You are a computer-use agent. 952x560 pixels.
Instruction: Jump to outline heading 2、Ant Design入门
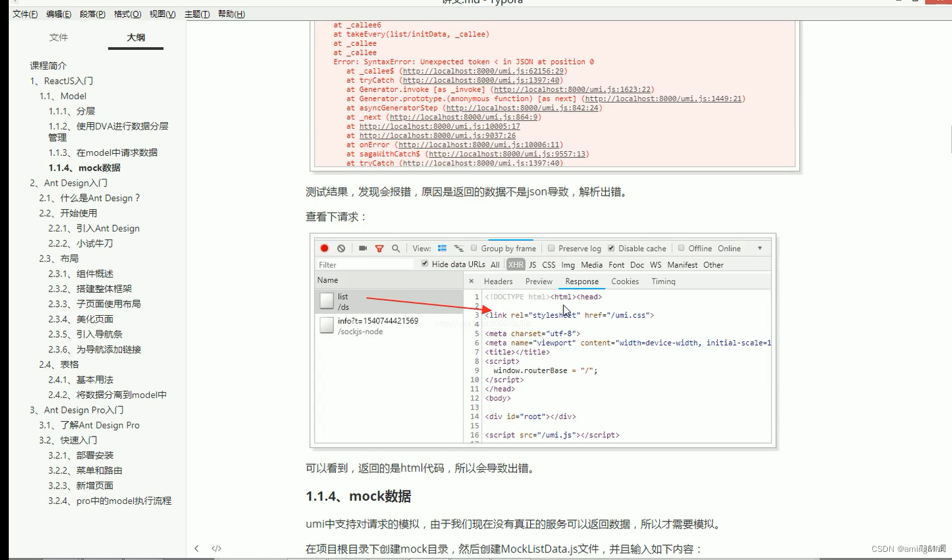coord(69,183)
